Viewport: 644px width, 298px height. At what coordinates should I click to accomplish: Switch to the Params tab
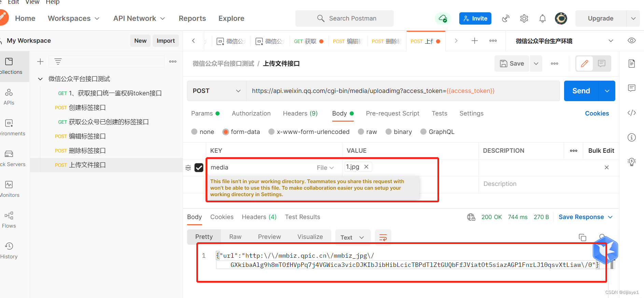(x=205, y=113)
